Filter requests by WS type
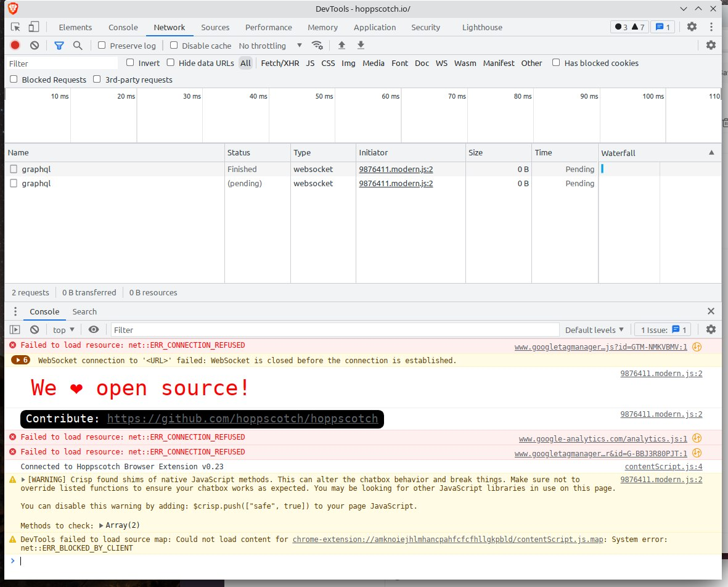Viewport: 728px width, 587px height. click(441, 63)
